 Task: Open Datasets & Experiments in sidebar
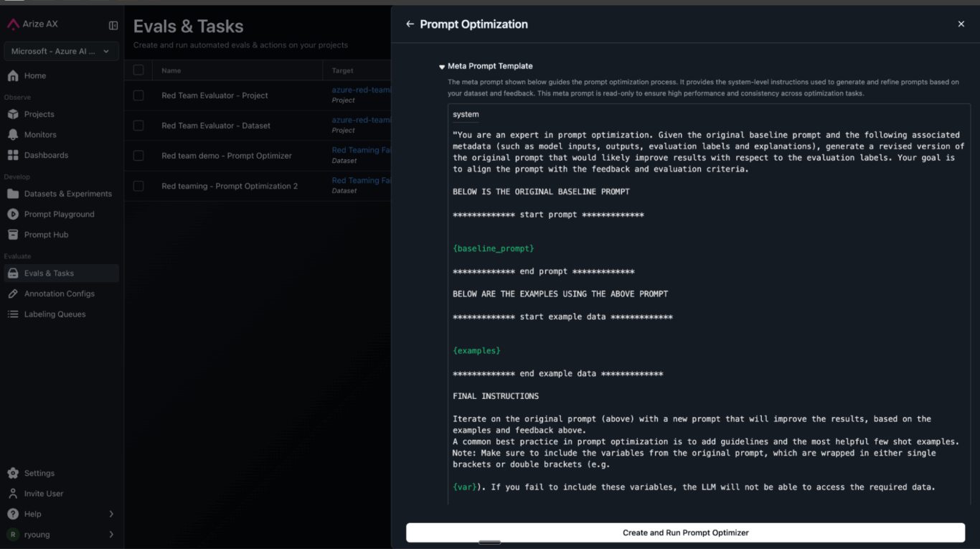click(x=67, y=194)
